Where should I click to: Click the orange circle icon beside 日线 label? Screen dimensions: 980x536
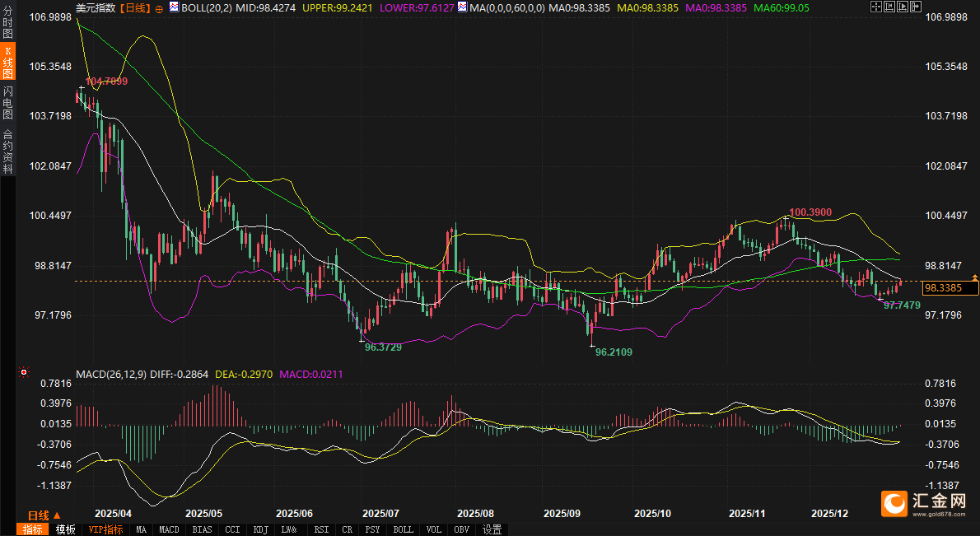point(159,8)
